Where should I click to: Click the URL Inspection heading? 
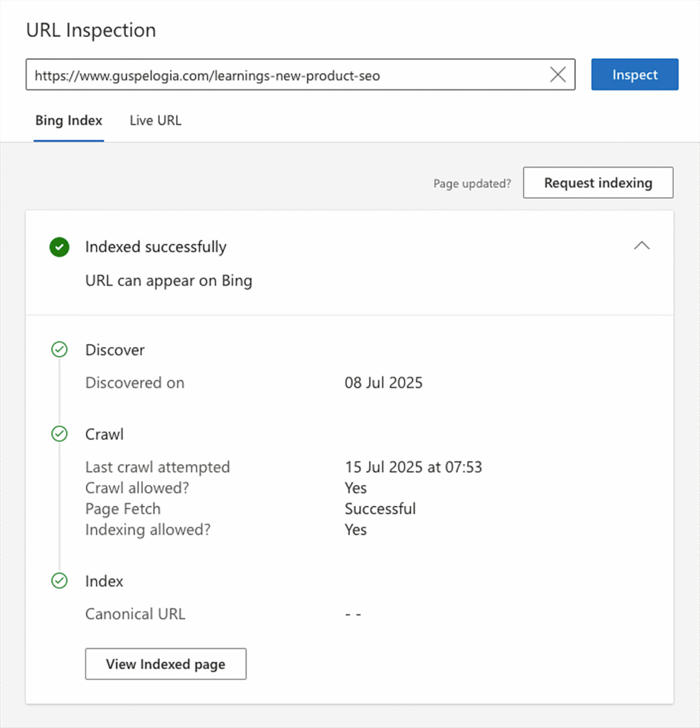point(91,31)
